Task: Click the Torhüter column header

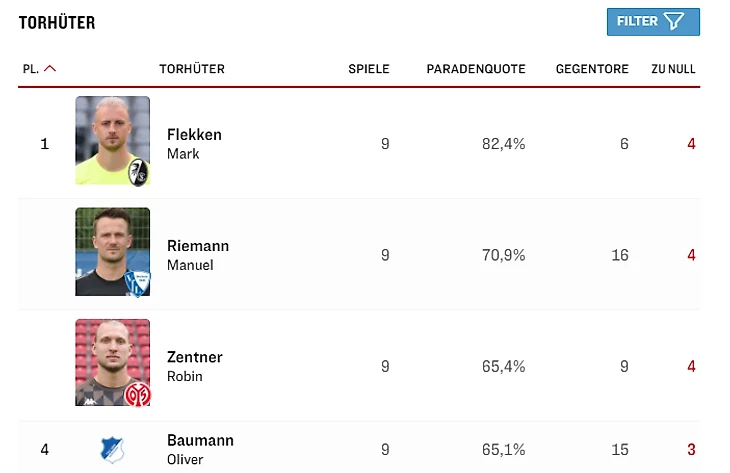Action: pyautogui.click(x=192, y=69)
